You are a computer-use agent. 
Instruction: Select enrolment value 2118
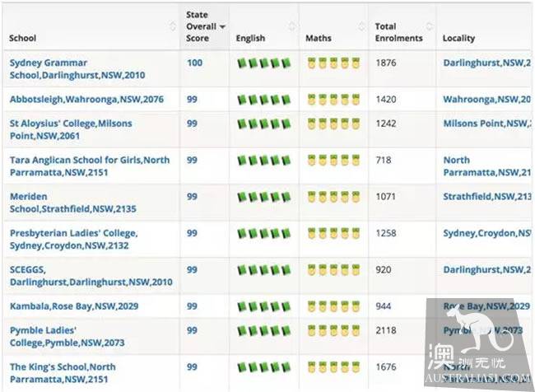(x=386, y=330)
